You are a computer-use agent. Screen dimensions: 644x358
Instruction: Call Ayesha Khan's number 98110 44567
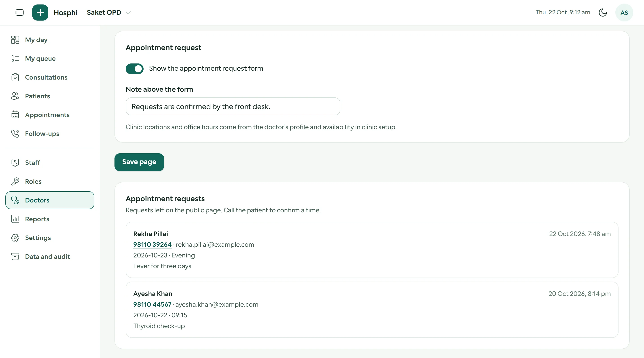[152, 304]
